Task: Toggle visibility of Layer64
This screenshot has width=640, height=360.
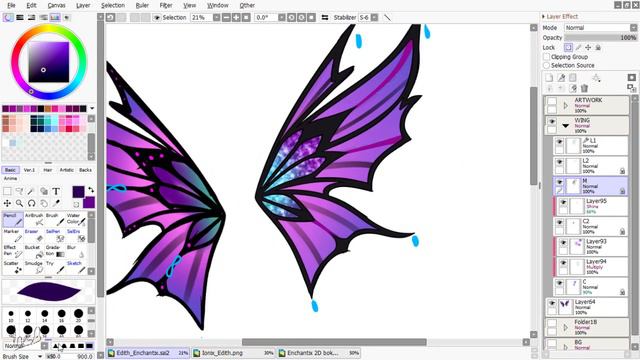Action: [552, 303]
